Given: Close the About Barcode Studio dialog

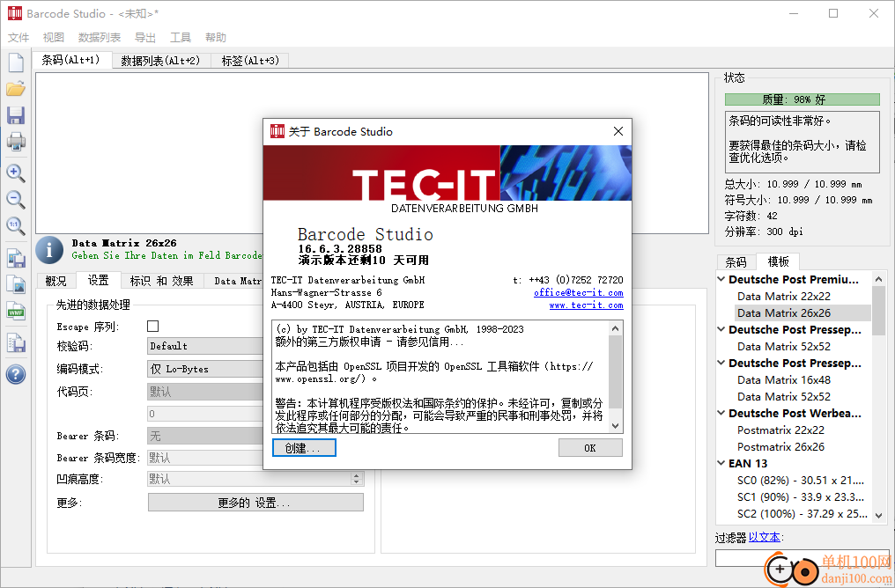Looking at the screenshot, I should [x=618, y=131].
